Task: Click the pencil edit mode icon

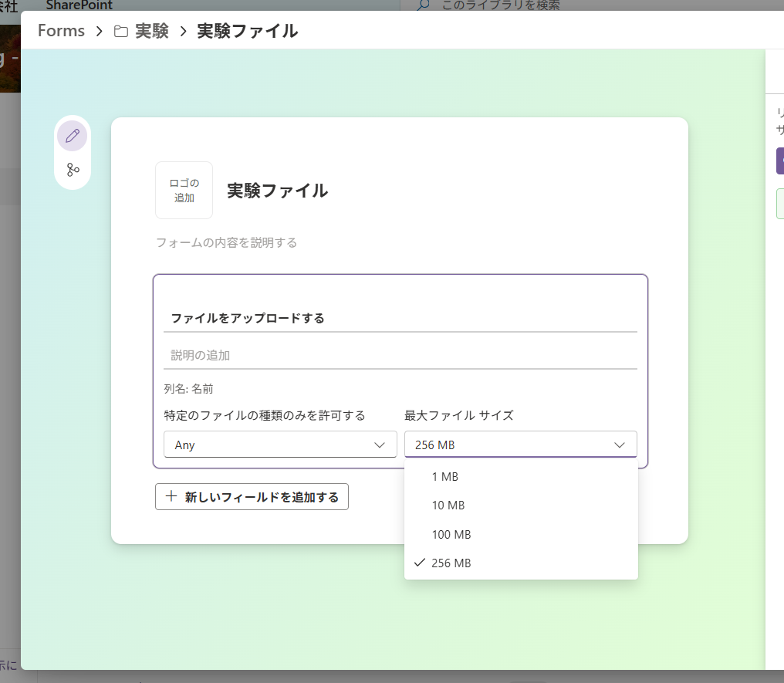Action: (73, 136)
